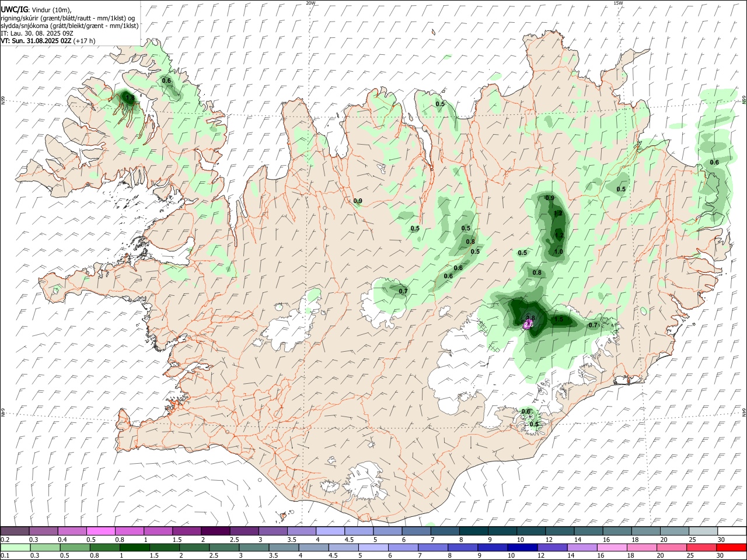The image size is (747, 560).
Task: Click the '20W' longitude label
Action: [310, 3]
